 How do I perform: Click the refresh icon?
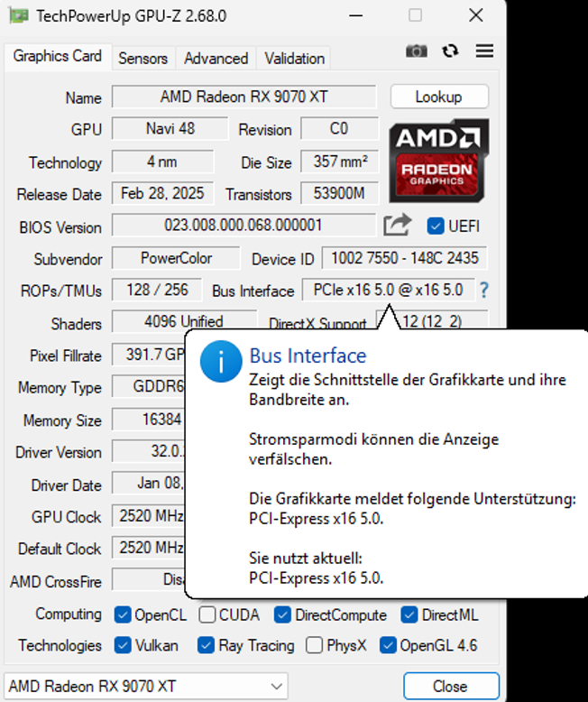pyautogui.click(x=450, y=51)
